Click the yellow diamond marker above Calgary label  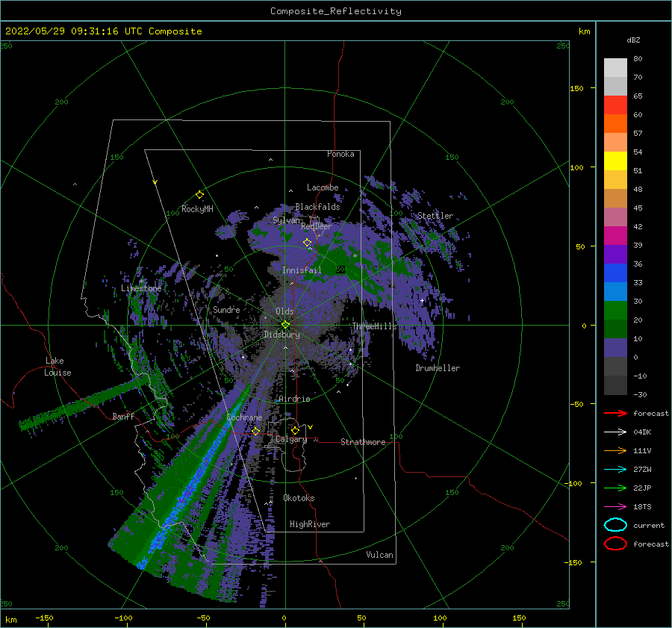pyautogui.click(x=295, y=430)
